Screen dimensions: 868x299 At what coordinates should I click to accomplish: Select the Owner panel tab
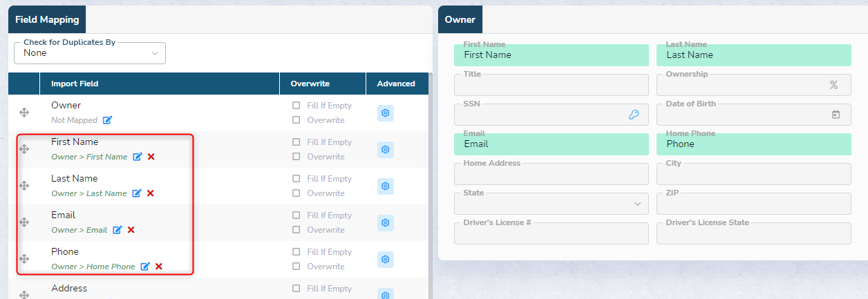point(460,19)
